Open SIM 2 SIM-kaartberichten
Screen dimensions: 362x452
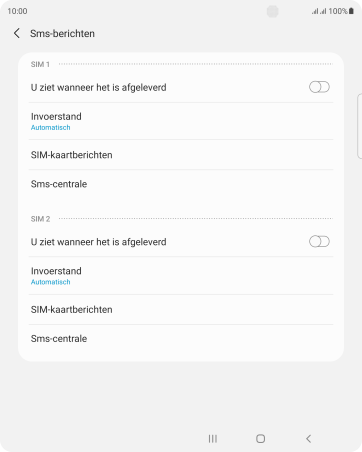coord(181,309)
